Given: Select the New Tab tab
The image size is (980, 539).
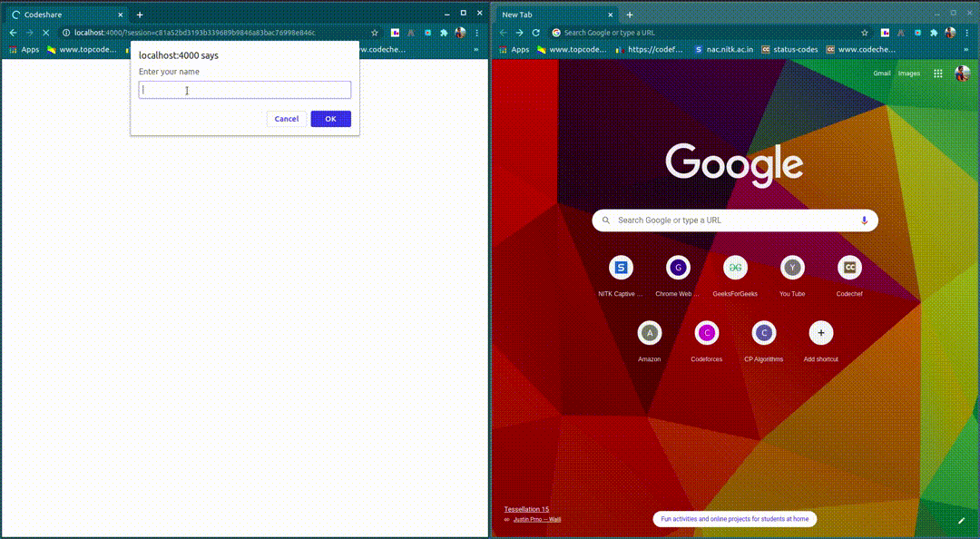Looking at the screenshot, I should click(x=554, y=15).
